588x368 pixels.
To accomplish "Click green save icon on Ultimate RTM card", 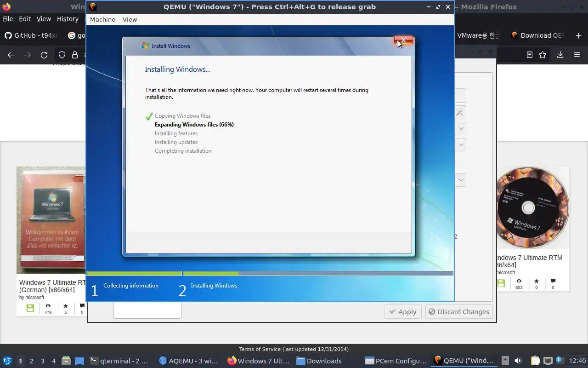I will 501,283.
